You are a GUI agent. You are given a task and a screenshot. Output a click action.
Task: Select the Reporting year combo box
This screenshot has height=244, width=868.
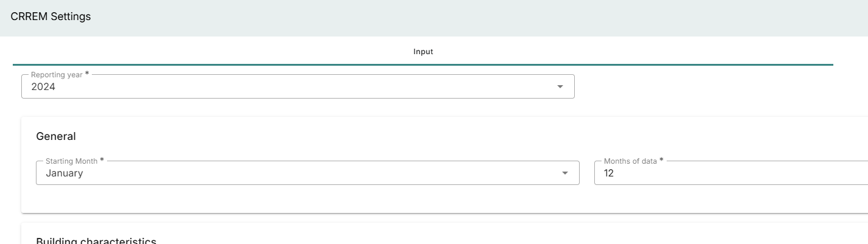tap(298, 86)
